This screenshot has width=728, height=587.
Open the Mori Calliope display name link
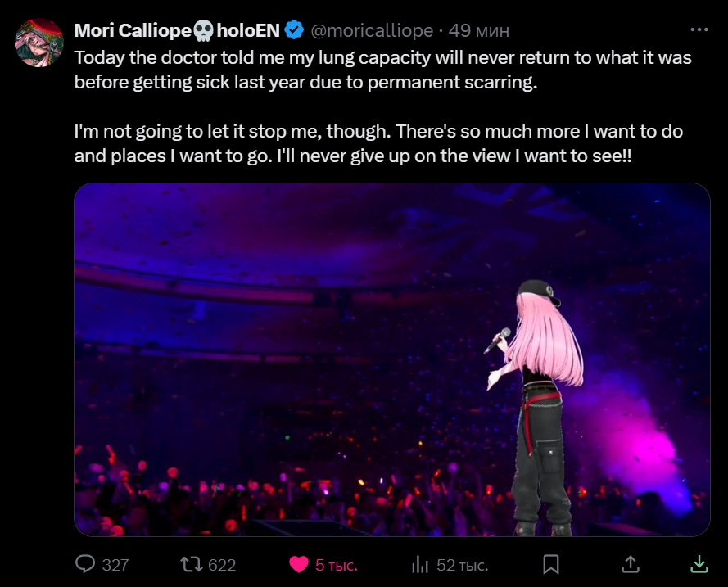(132, 31)
